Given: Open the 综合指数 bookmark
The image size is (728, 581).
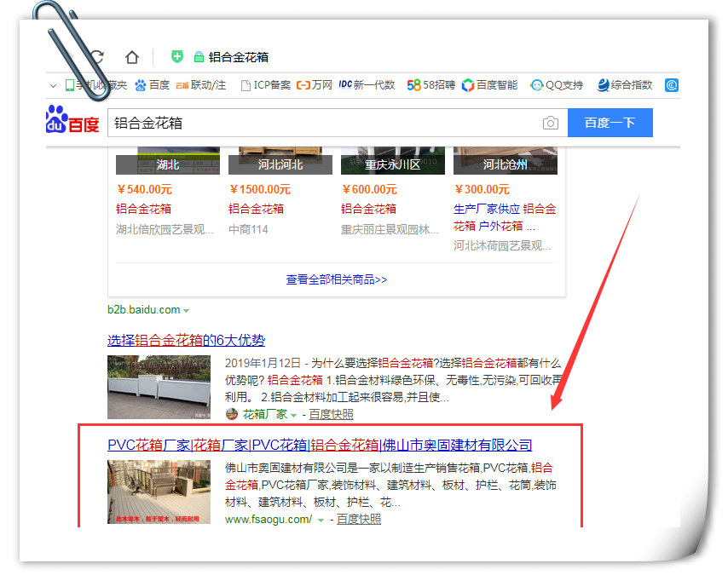Looking at the screenshot, I should (625, 85).
